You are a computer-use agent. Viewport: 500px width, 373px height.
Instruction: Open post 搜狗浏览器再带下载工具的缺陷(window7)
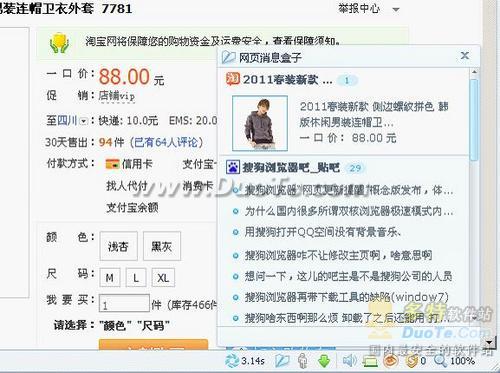click(x=347, y=297)
